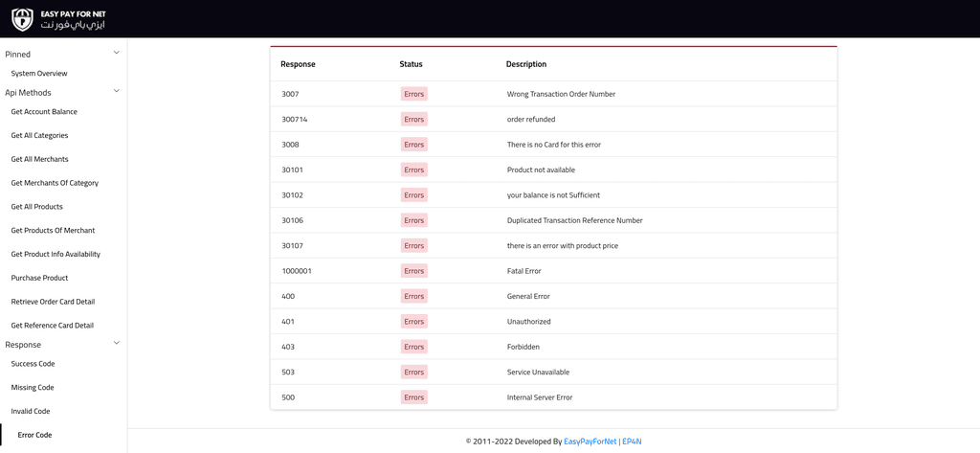Open System Overview page
Viewport: 980px width, 453px height.
click(x=39, y=74)
